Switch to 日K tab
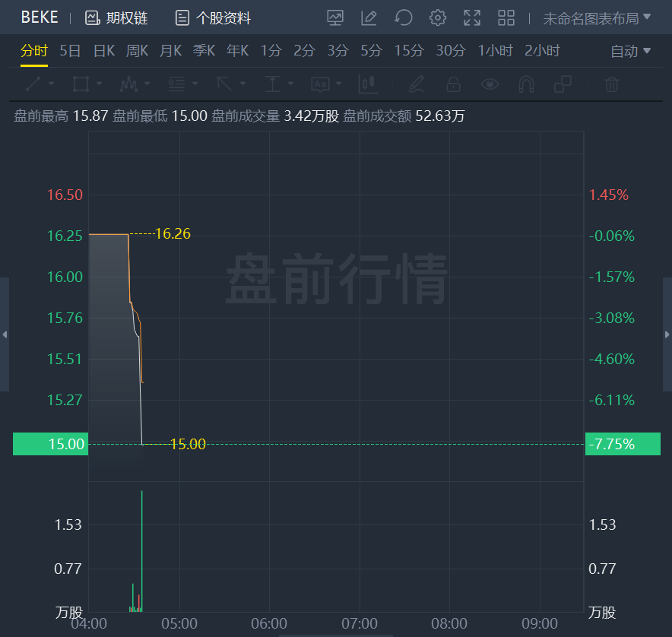 click(104, 51)
